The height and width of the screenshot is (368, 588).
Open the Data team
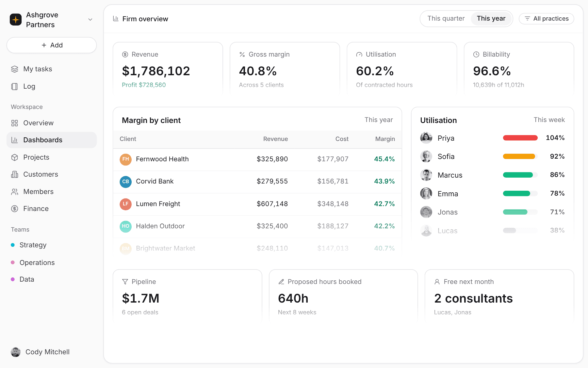point(27,279)
